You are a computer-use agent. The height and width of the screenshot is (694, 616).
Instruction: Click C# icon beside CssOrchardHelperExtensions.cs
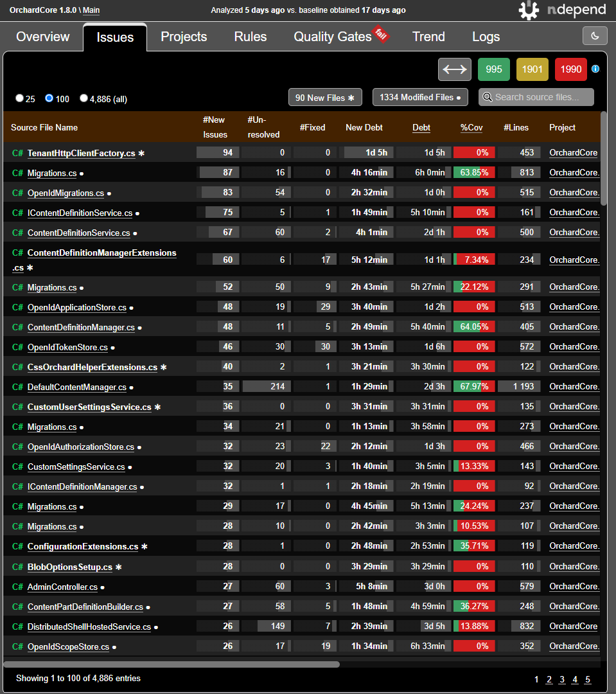click(17, 367)
